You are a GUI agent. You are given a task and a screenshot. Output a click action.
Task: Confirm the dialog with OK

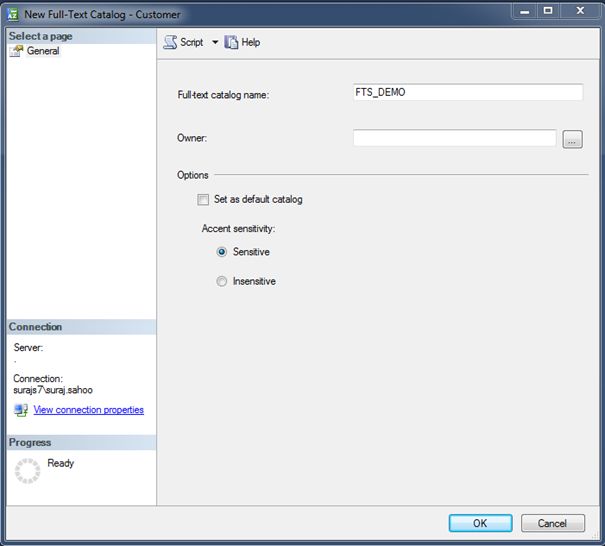(x=480, y=523)
